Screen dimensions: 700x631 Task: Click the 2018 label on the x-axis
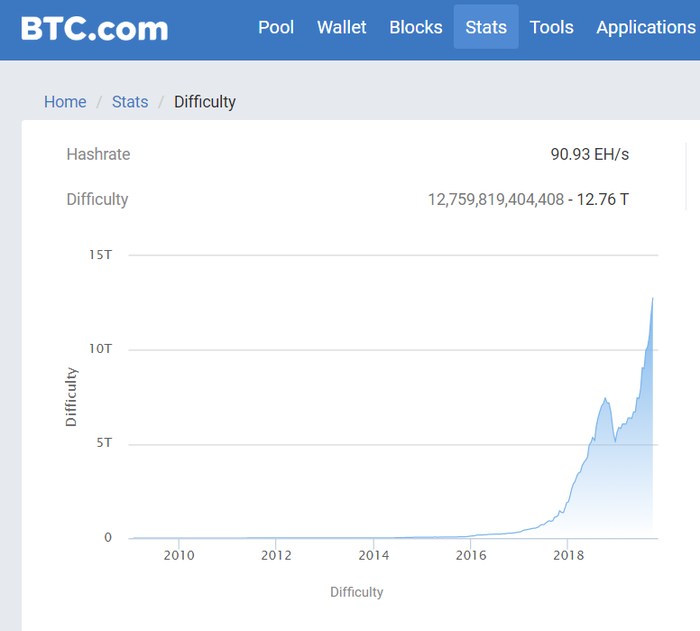(568, 555)
